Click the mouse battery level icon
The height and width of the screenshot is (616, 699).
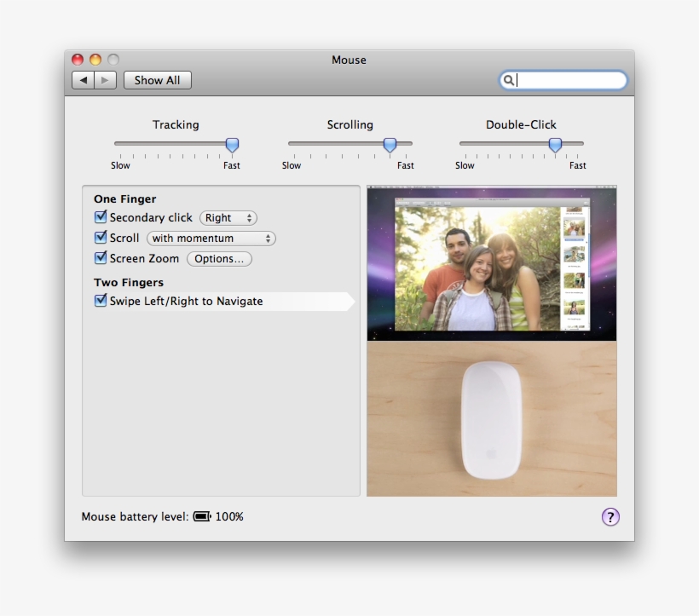(x=202, y=516)
